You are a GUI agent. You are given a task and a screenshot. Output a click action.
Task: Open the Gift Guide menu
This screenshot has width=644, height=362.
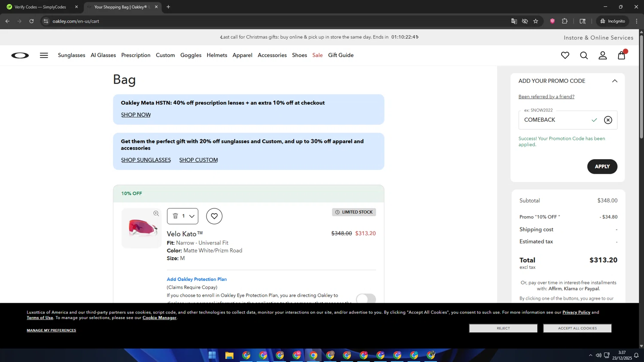click(341, 55)
